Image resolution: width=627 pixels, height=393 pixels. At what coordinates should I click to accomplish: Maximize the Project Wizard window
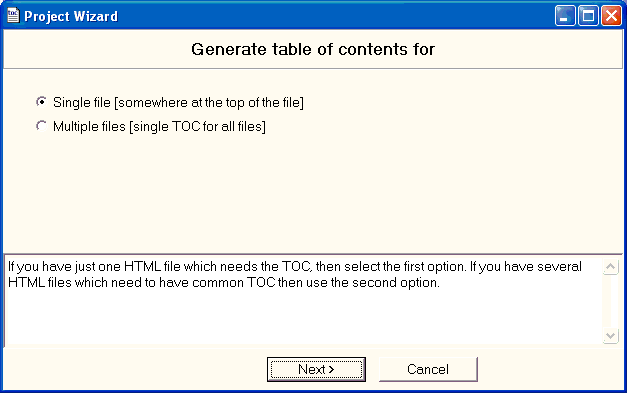pyautogui.click(x=588, y=16)
